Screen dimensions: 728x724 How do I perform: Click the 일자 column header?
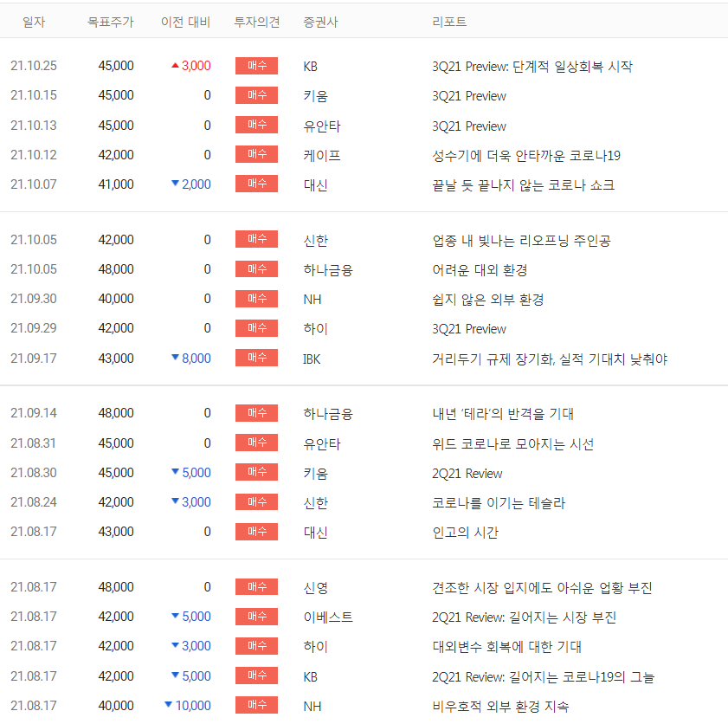point(34,22)
